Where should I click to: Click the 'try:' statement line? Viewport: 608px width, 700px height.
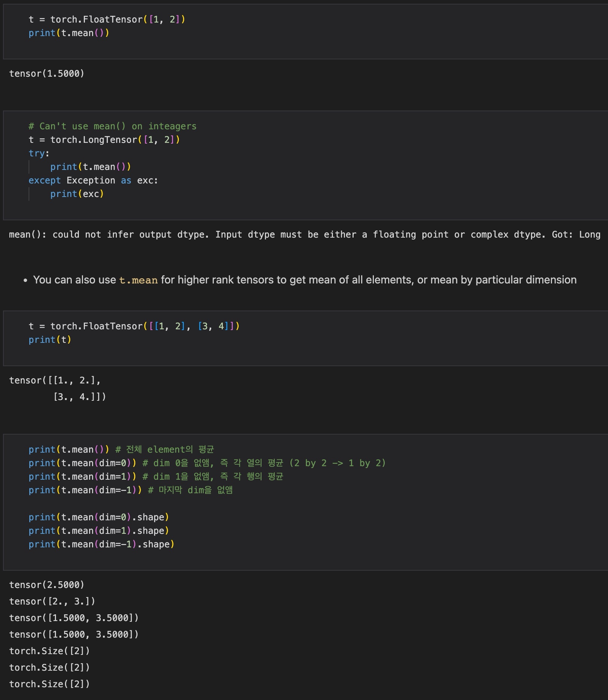[39, 153]
